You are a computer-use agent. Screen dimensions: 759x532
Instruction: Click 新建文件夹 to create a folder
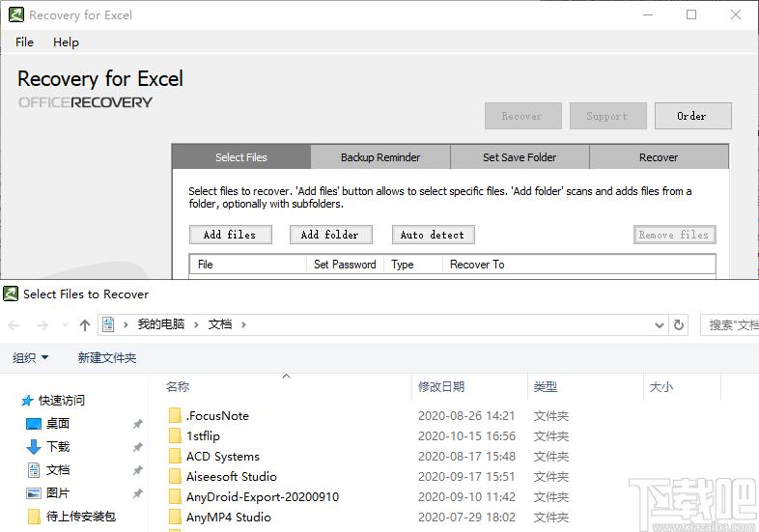107,358
